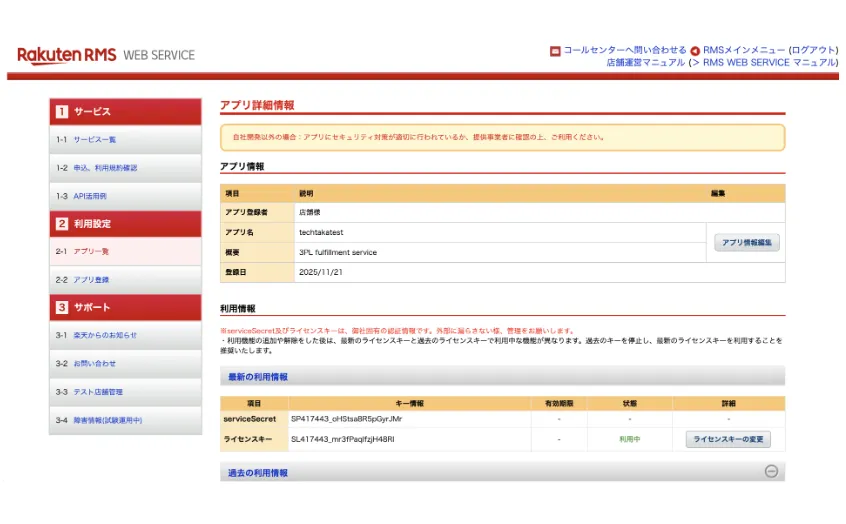Click the アプリ名 row label

239,232
